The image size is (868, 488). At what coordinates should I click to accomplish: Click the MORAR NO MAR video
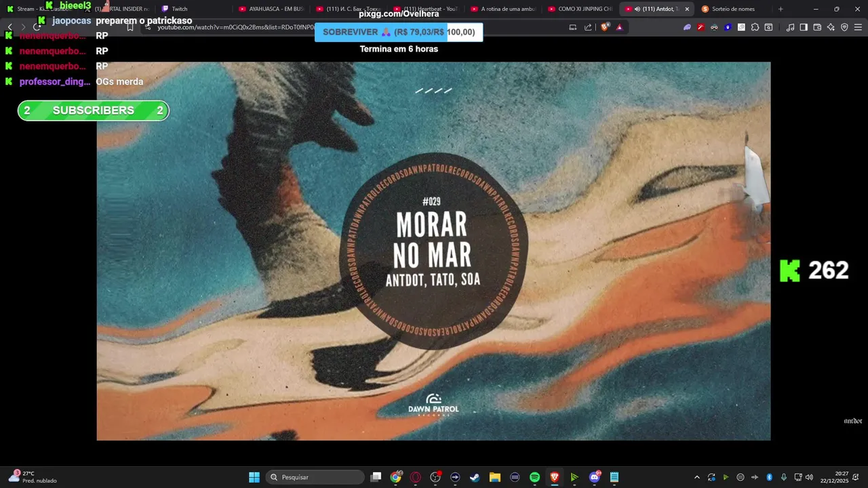[x=433, y=251]
